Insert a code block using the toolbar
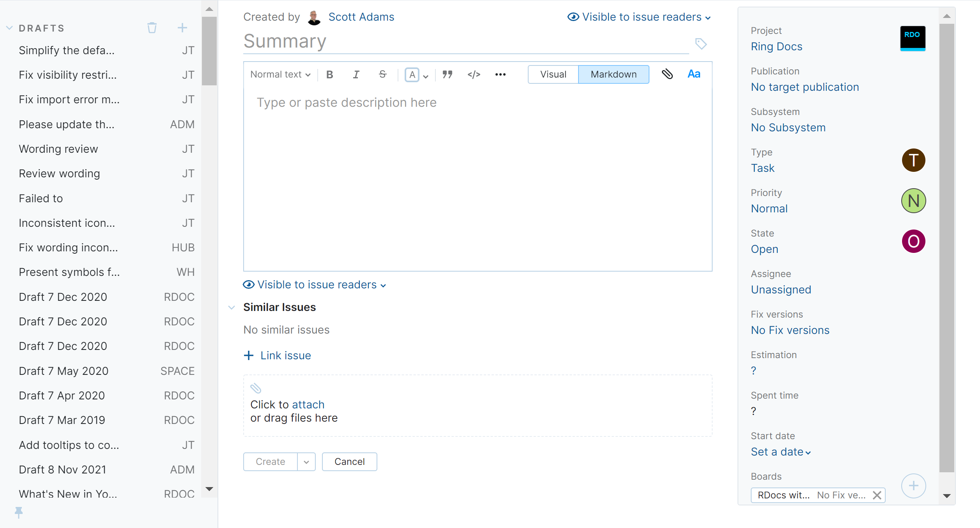Screen dimensions: 980x528 [x=474, y=74]
